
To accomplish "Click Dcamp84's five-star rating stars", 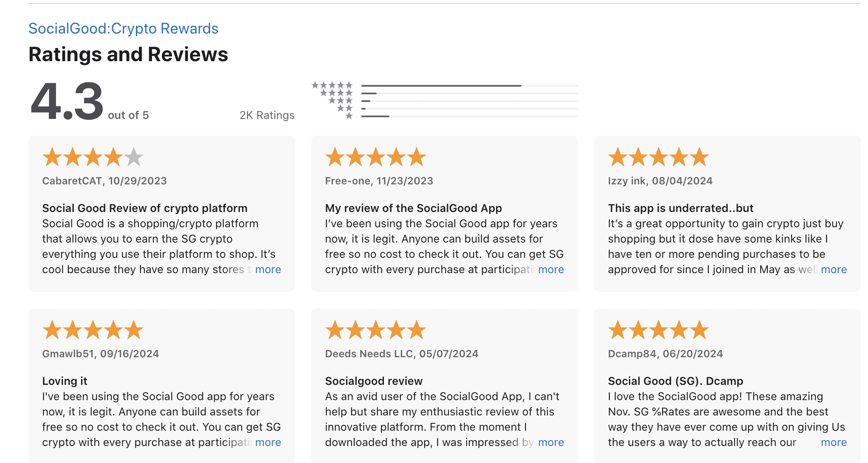I will pyautogui.click(x=659, y=330).
